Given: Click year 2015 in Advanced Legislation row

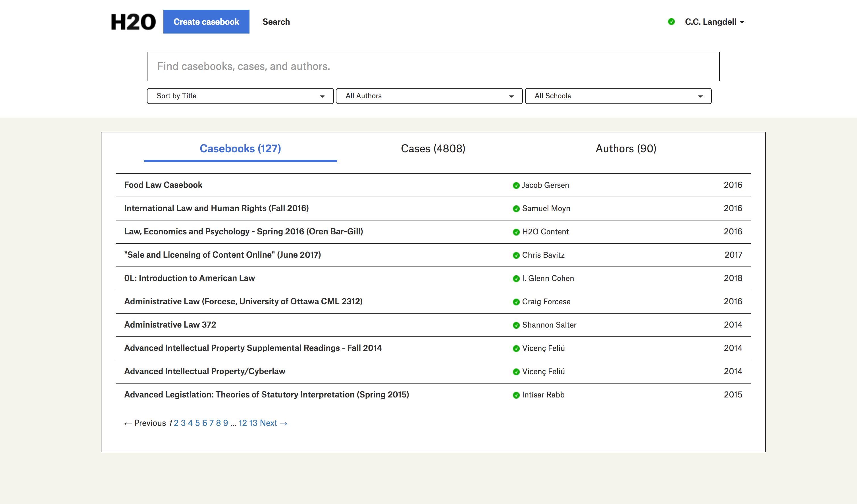Looking at the screenshot, I should click(x=733, y=395).
